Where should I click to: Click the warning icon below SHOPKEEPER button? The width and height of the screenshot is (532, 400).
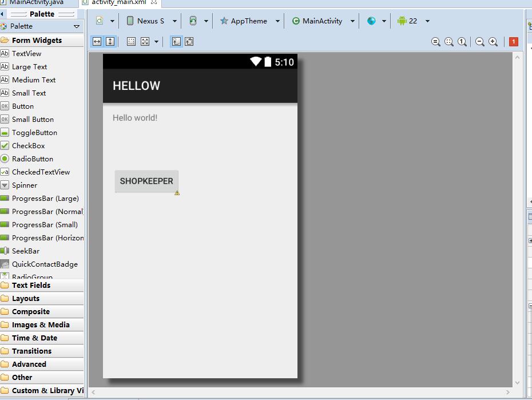pos(177,193)
